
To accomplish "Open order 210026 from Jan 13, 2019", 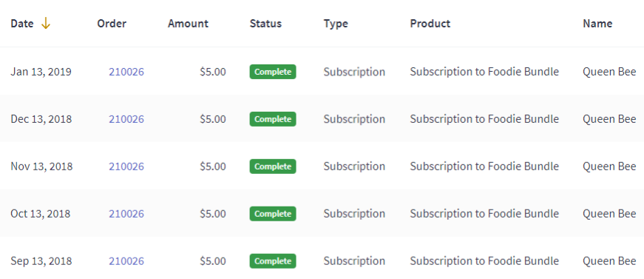I will 126,72.
